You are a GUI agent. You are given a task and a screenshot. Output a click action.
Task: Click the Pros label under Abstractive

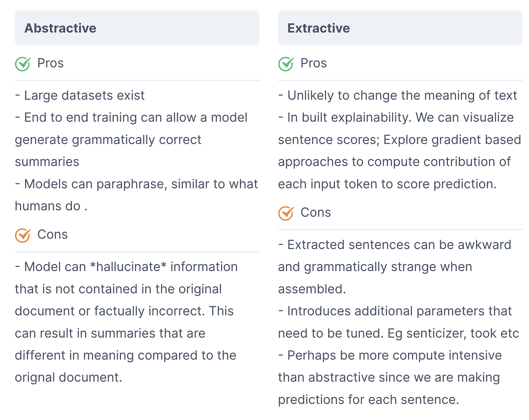point(50,63)
